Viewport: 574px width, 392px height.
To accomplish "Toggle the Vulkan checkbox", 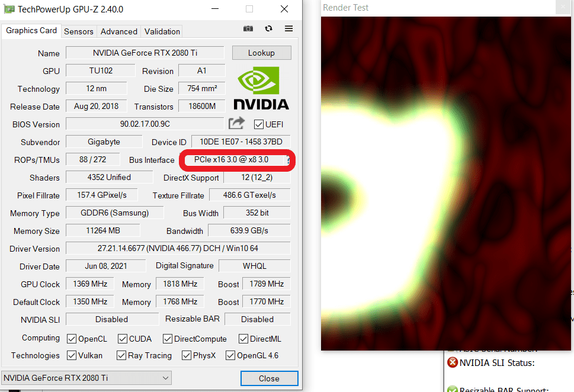I will (x=72, y=355).
